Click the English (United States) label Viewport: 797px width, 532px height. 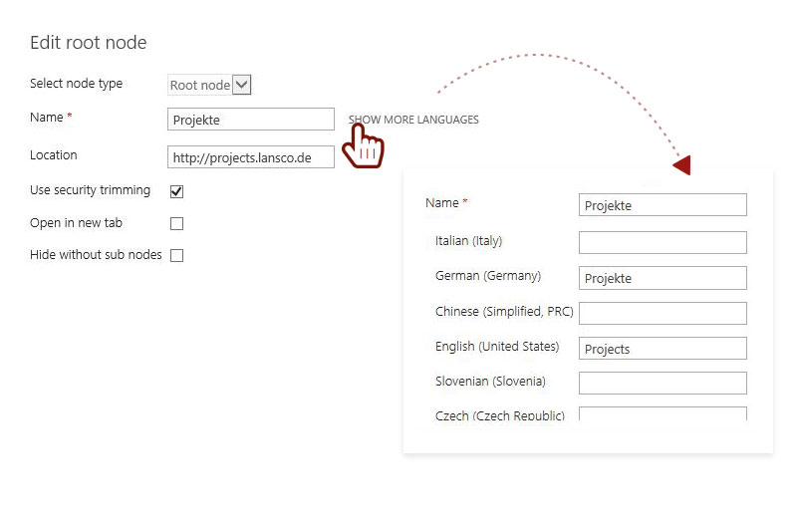(x=497, y=347)
